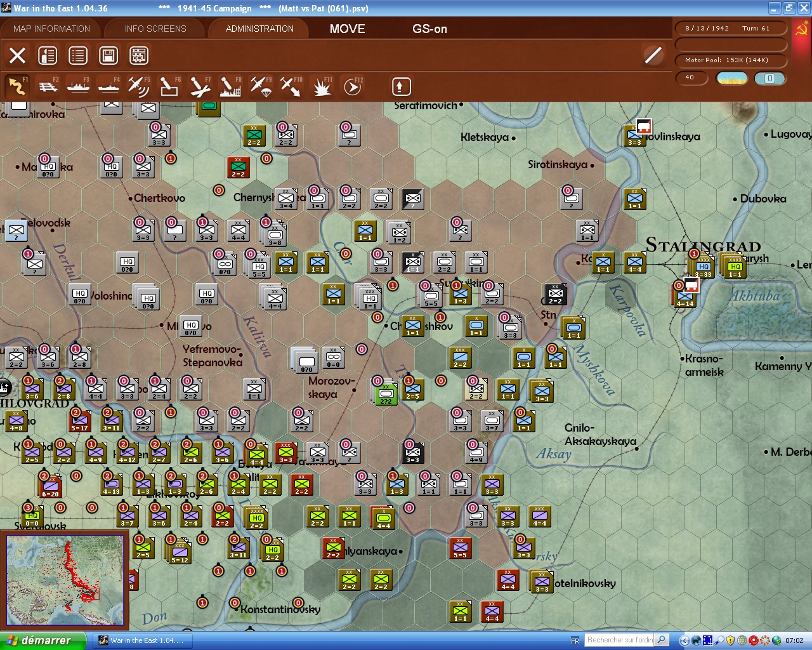Select the 4=14 unit south of Stalingrad
Screen dimensions: 812x650
point(685,296)
